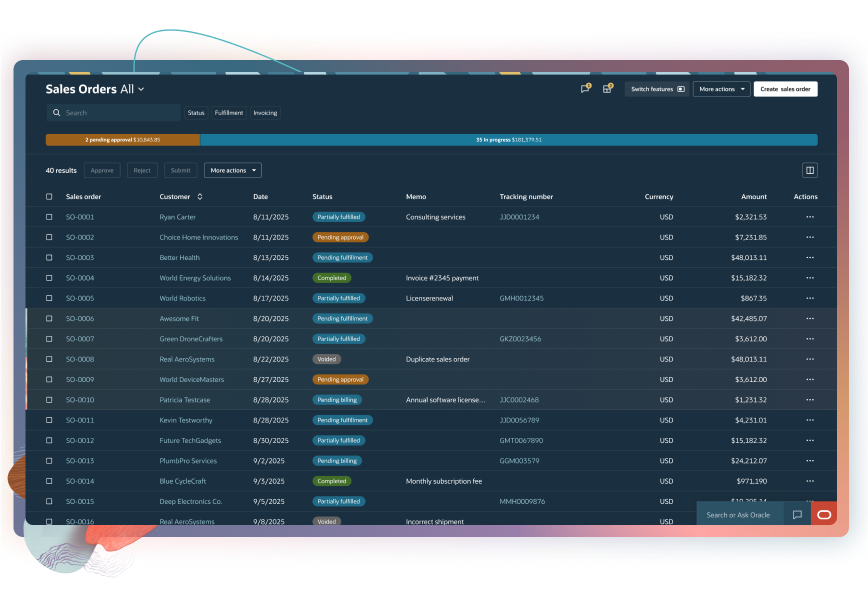Check the select-all checkbox in the header
This screenshot has width=868, height=612.
48,197
